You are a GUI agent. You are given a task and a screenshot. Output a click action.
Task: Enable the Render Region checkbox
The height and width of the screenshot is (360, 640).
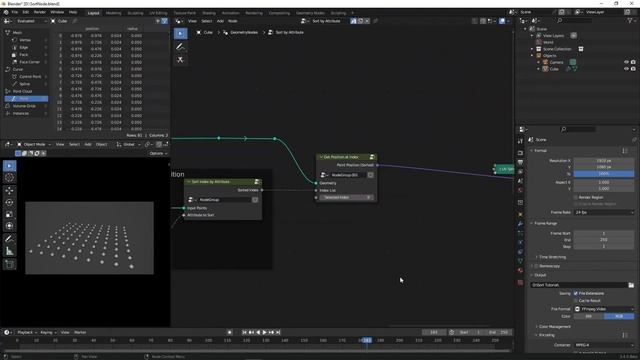click(576, 197)
